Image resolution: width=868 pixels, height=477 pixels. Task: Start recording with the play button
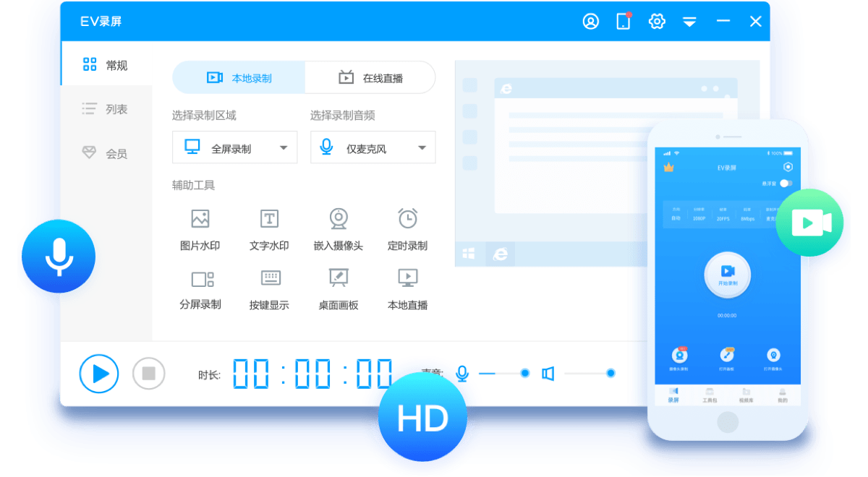99,374
